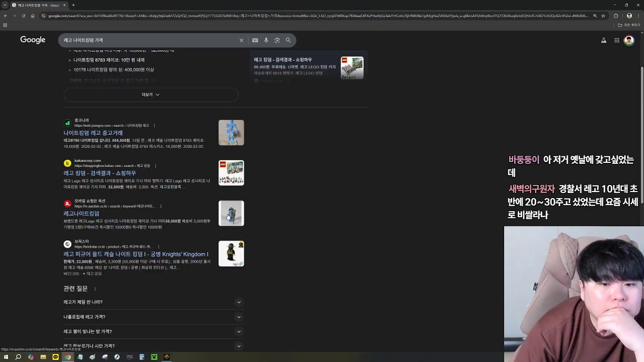This screenshot has height=362, width=644.
Task: Go to the Google homepage logo
Action: [x=33, y=40]
